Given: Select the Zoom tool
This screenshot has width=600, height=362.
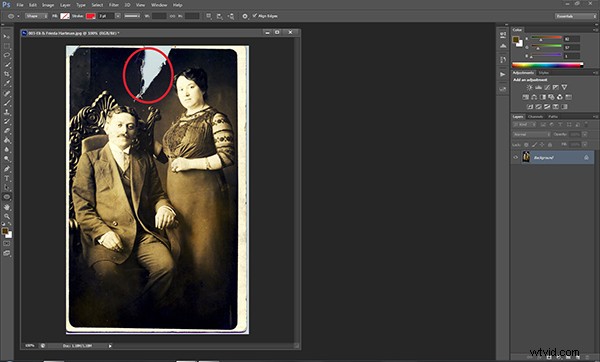Looking at the screenshot, I should click(7, 216).
